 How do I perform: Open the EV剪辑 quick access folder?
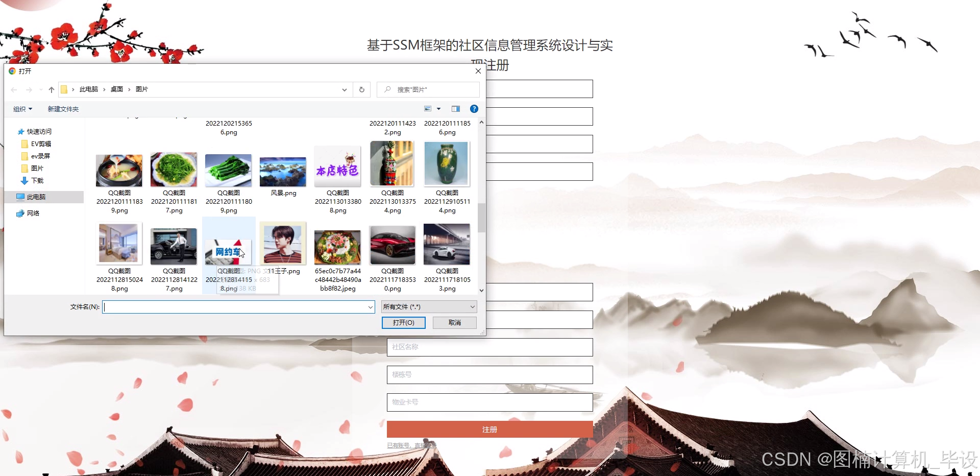pyautogui.click(x=40, y=144)
